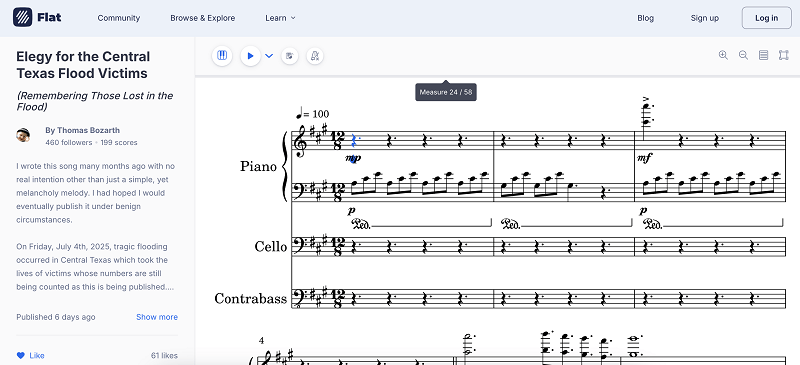This screenshot has height=365, width=800.
Task: Open the instruments mixer icon
Action: point(289,56)
